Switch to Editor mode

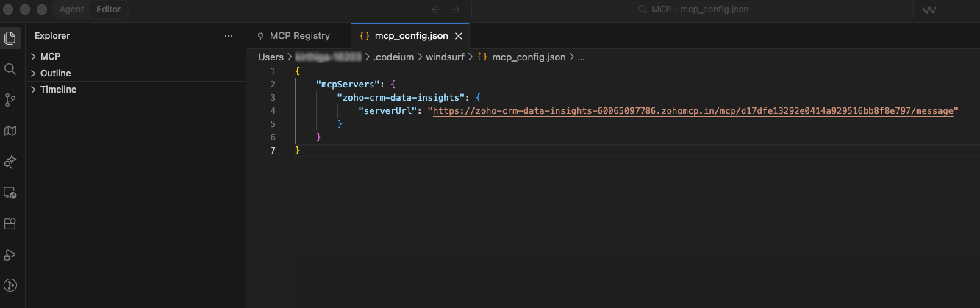pos(109,10)
